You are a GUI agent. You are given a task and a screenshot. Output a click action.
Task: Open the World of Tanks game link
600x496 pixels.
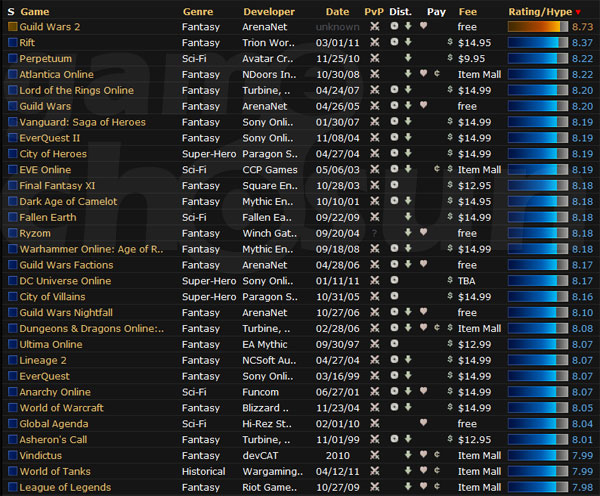(55, 471)
